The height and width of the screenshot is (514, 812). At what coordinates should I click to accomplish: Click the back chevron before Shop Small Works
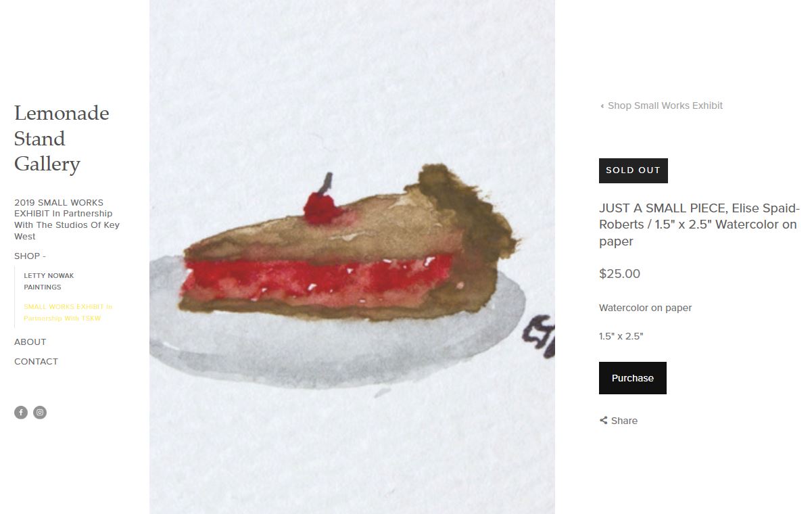(x=602, y=106)
